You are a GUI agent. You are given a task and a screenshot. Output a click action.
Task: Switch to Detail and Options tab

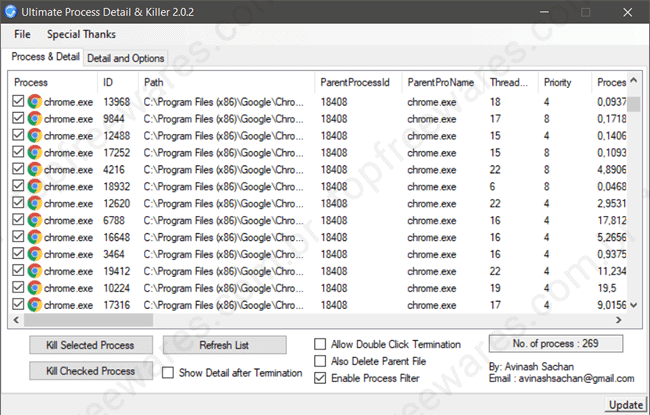point(126,58)
